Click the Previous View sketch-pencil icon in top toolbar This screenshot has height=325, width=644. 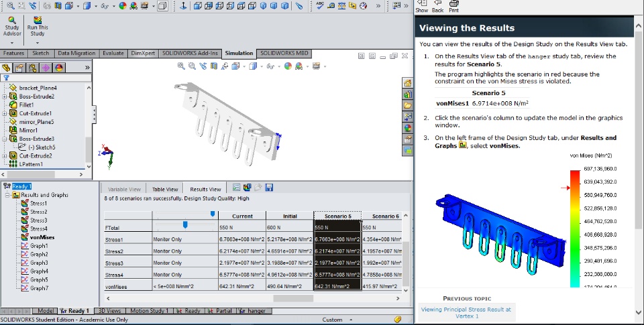[32, 6]
